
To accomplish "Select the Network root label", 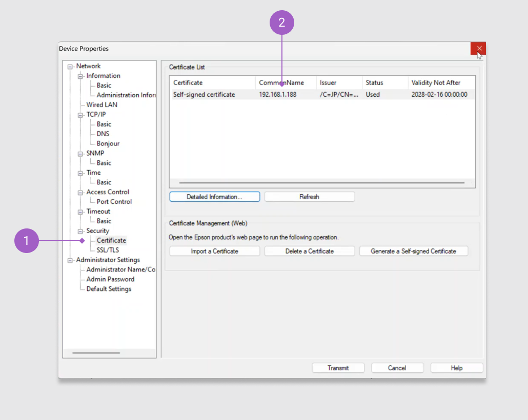I will click(88, 66).
